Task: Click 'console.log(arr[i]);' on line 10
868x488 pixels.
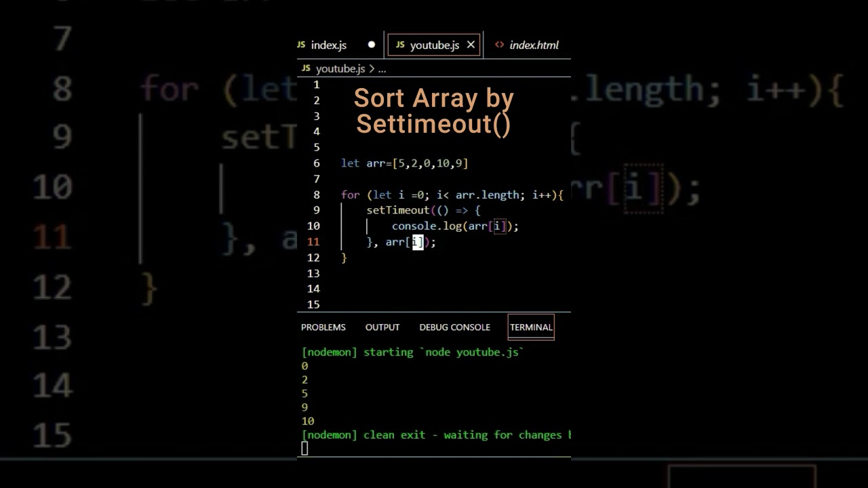Action: click(x=455, y=226)
